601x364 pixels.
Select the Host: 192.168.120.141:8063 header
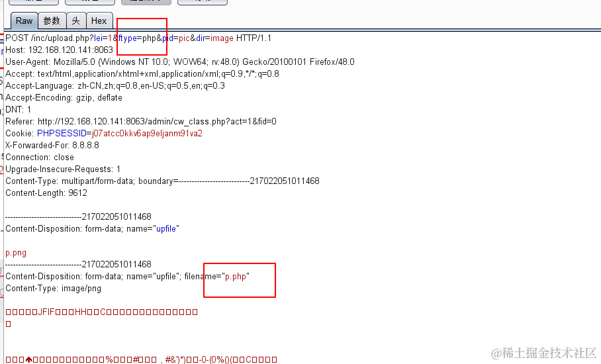click(59, 50)
